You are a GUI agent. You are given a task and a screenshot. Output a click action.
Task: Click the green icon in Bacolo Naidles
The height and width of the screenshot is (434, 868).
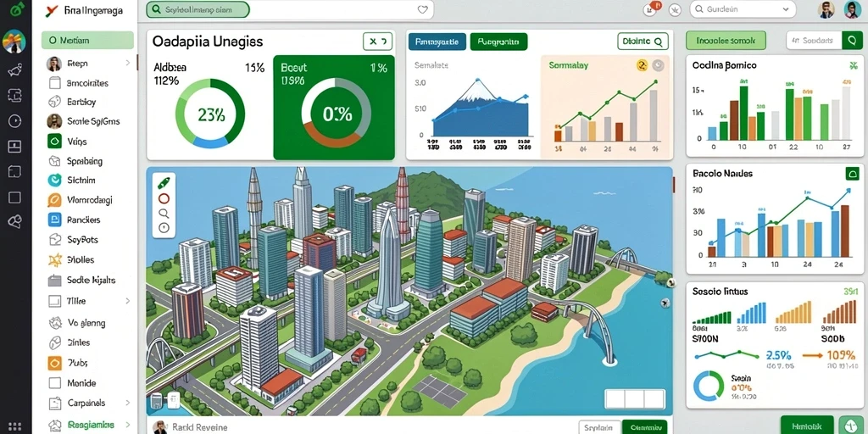(853, 174)
